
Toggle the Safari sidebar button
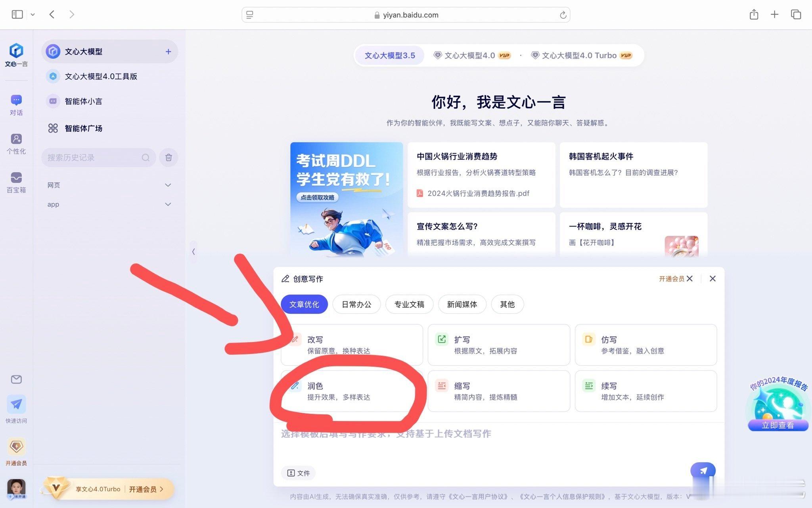(17, 15)
